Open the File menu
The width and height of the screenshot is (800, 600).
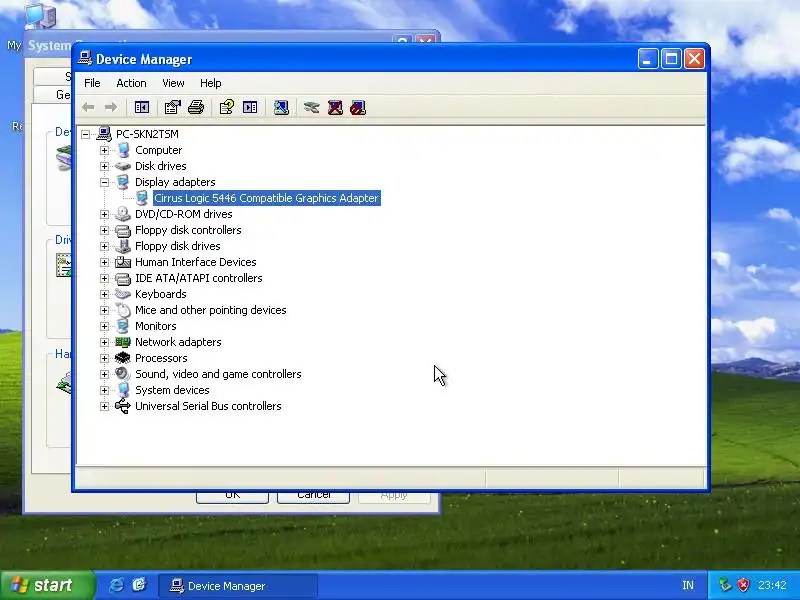point(92,83)
